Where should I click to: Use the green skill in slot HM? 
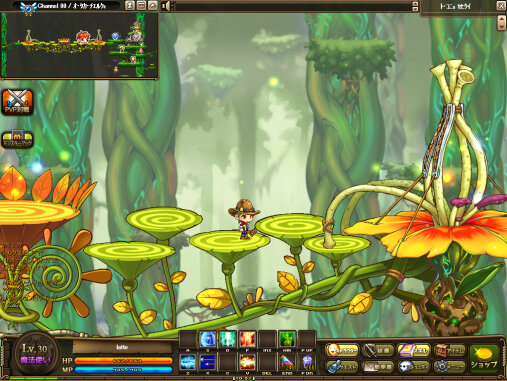pyautogui.click(x=287, y=339)
